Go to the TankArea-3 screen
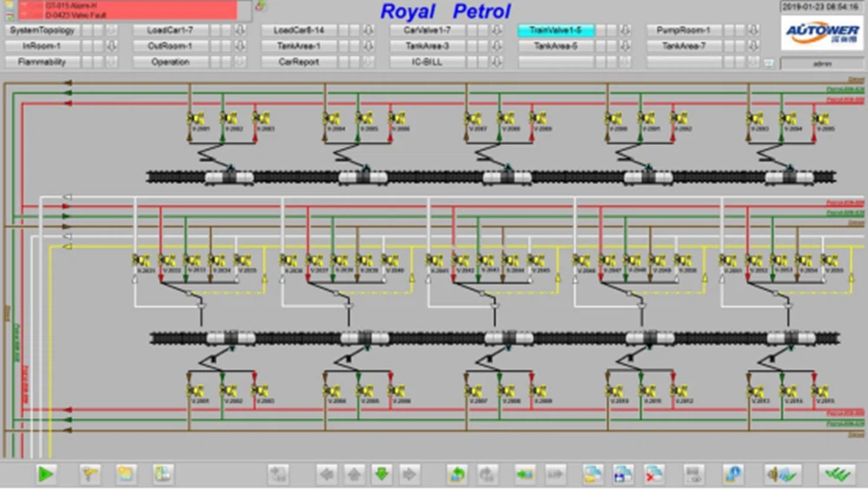 (x=427, y=46)
